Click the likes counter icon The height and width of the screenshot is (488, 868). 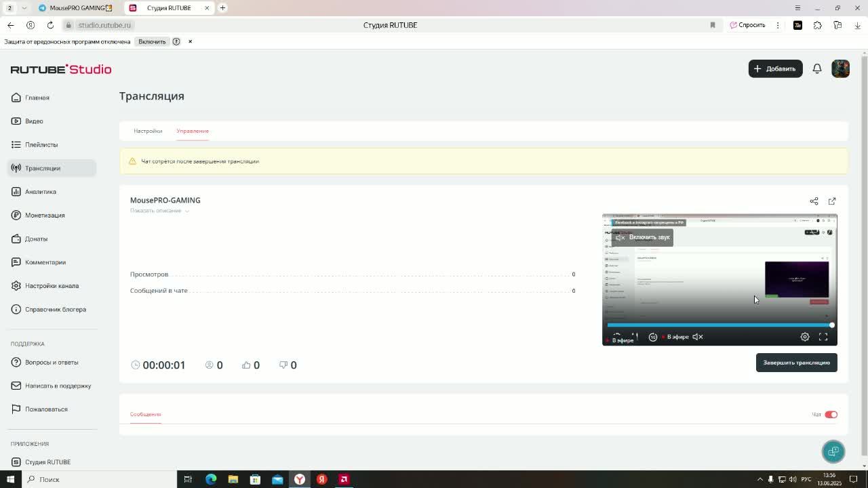[246, 365]
